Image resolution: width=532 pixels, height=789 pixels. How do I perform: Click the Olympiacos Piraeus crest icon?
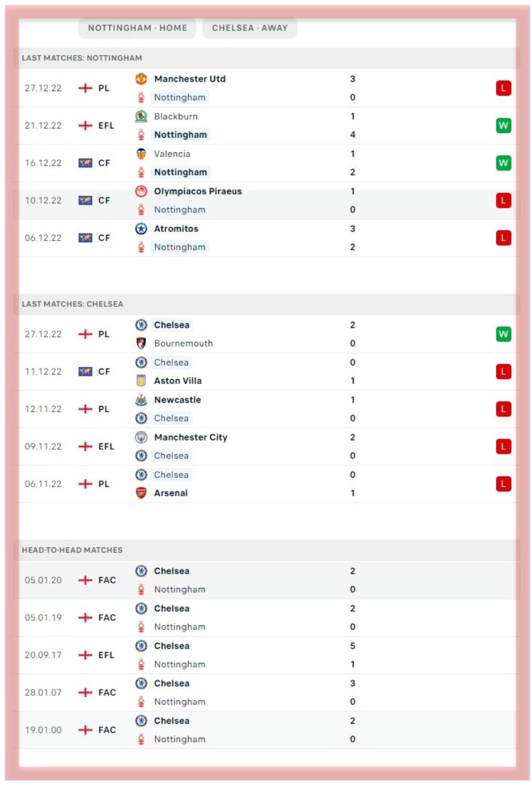coord(141,191)
